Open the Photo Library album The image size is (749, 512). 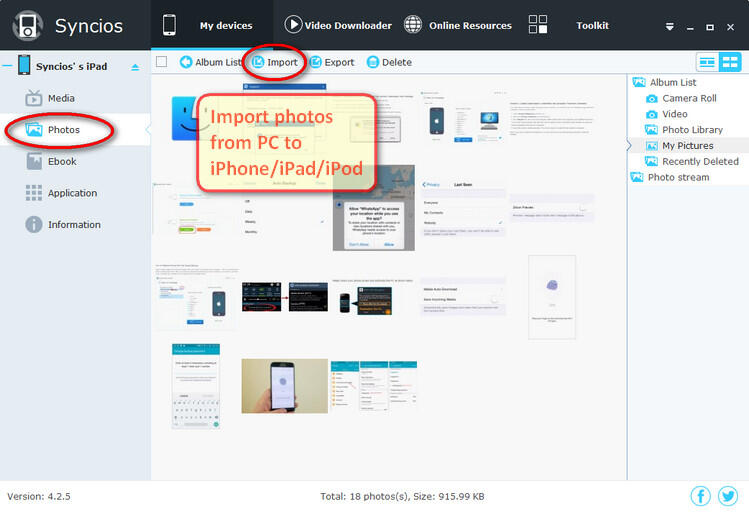pos(692,130)
